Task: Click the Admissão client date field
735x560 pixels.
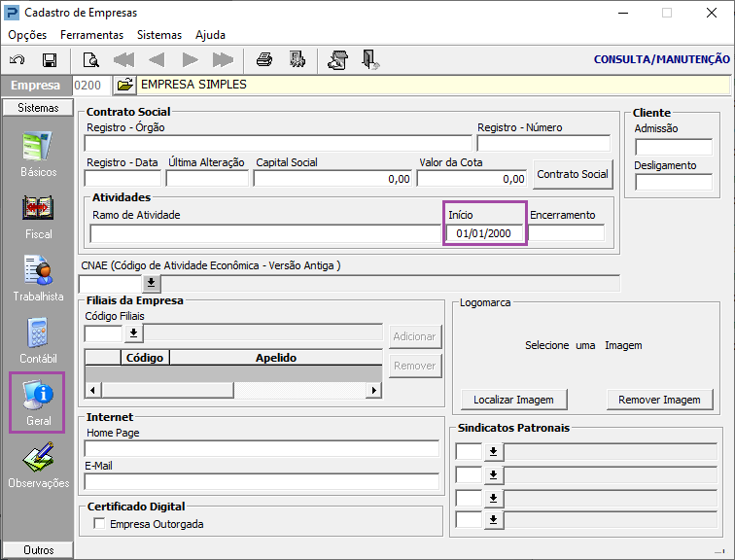Action: coord(674,147)
